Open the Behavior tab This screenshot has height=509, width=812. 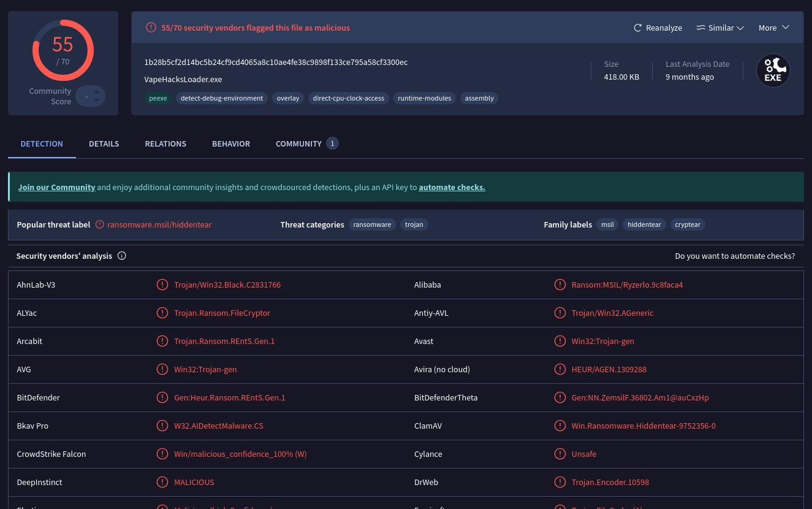[x=231, y=144]
